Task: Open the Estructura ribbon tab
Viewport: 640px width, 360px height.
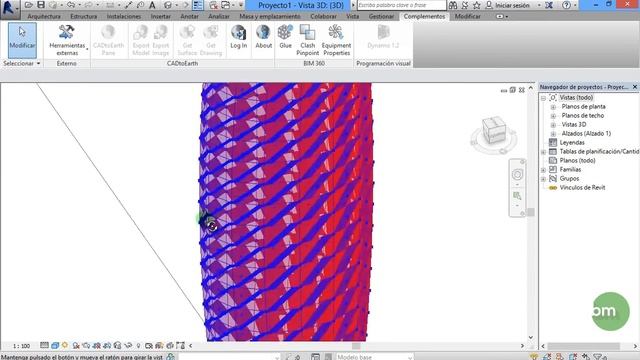Action: (84, 16)
